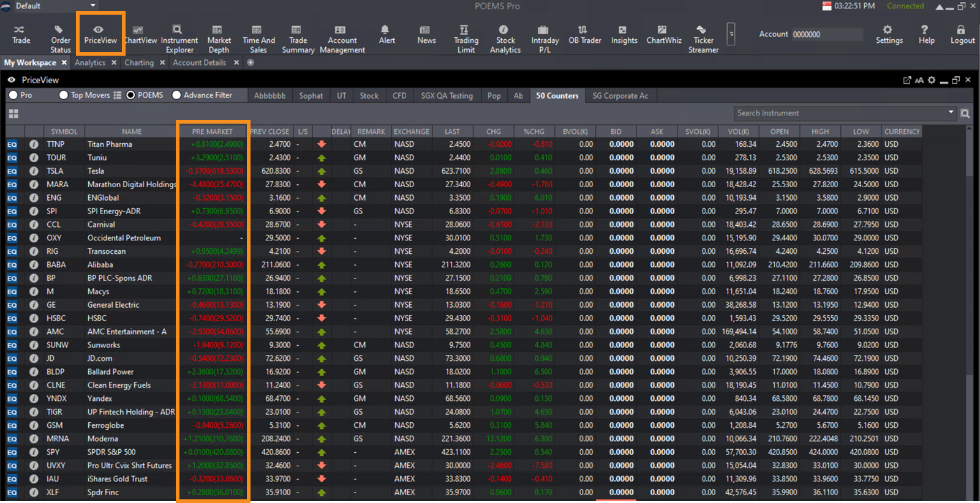Open the Ticker Streamer
This screenshot has width=980, height=503.
point(703,39)
